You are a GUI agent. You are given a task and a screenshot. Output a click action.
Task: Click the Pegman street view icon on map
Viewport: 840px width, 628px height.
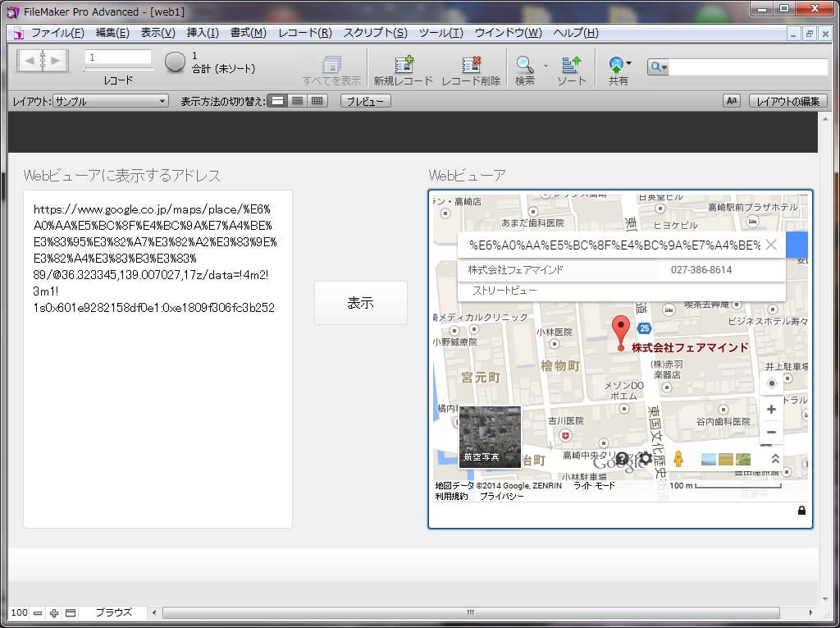tap(678, 459)
